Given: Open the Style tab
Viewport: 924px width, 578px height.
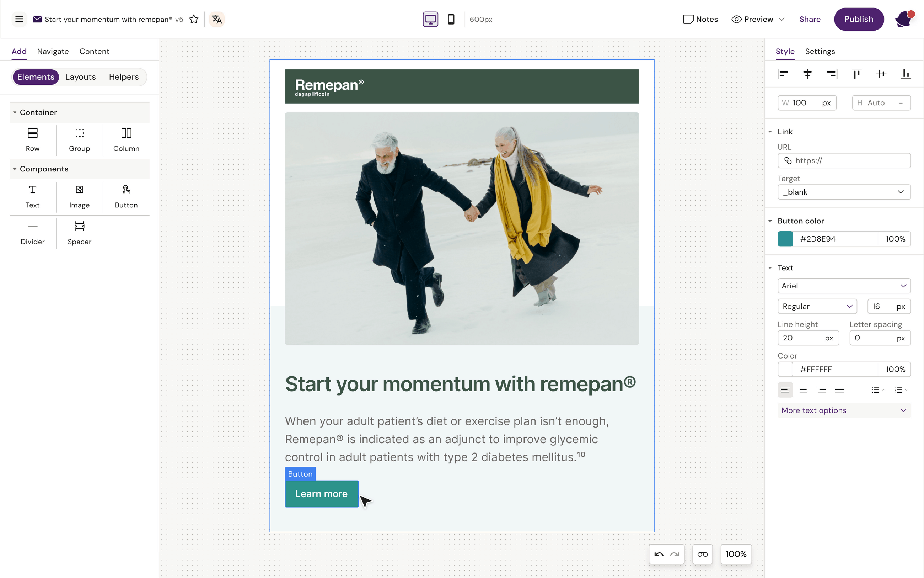Looking at the screenshot, I should tap(785, 51).
